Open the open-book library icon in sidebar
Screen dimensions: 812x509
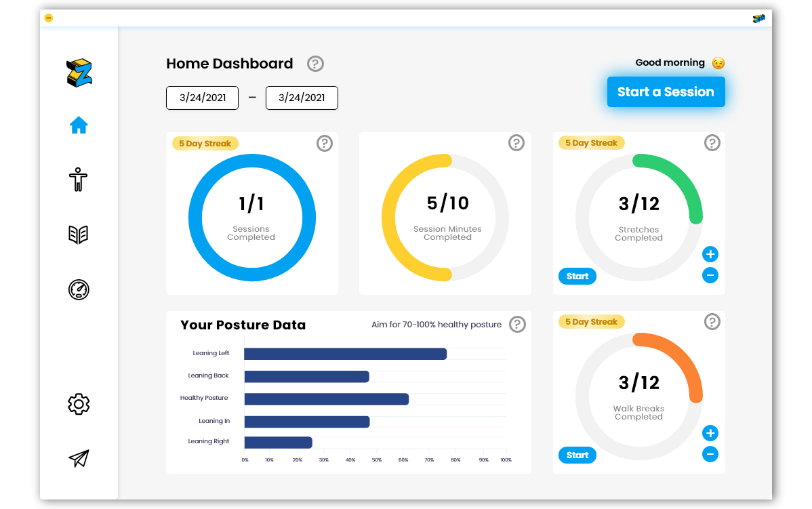coord(78,235)
